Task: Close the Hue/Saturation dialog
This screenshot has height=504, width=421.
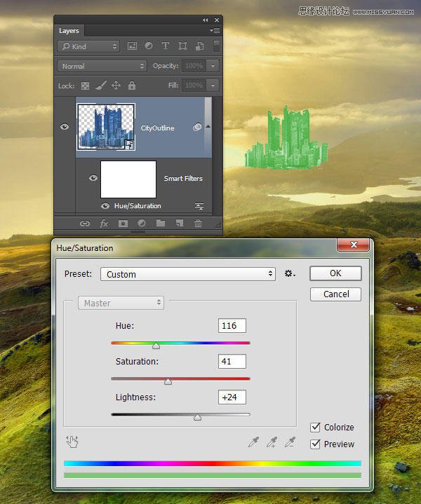Action: pyautogui.click(x=354, y=245)
